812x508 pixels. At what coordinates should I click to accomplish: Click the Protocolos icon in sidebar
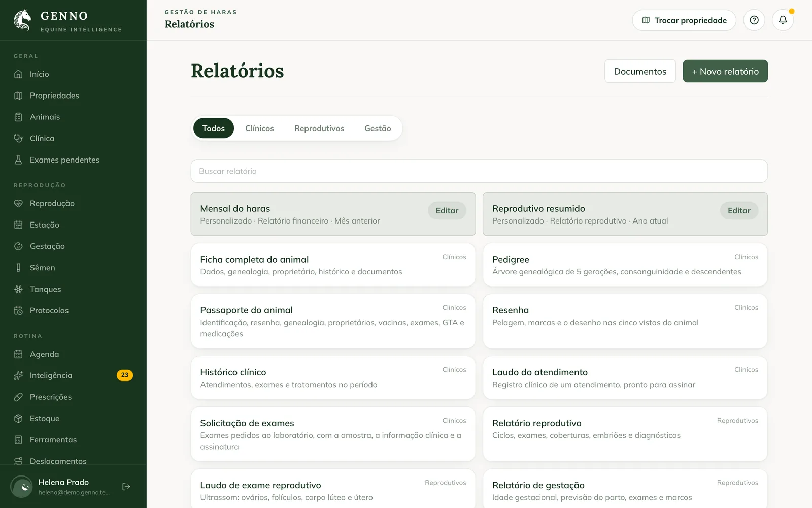18,310
